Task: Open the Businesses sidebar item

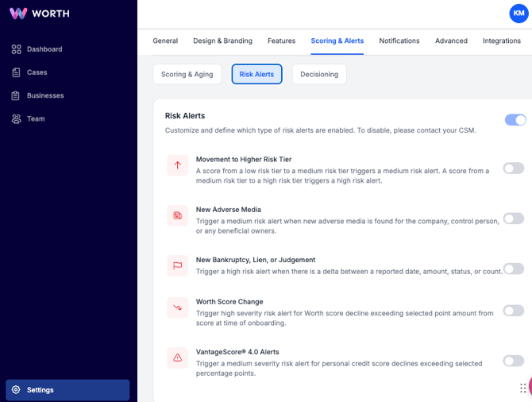Action: pos(44,95)
